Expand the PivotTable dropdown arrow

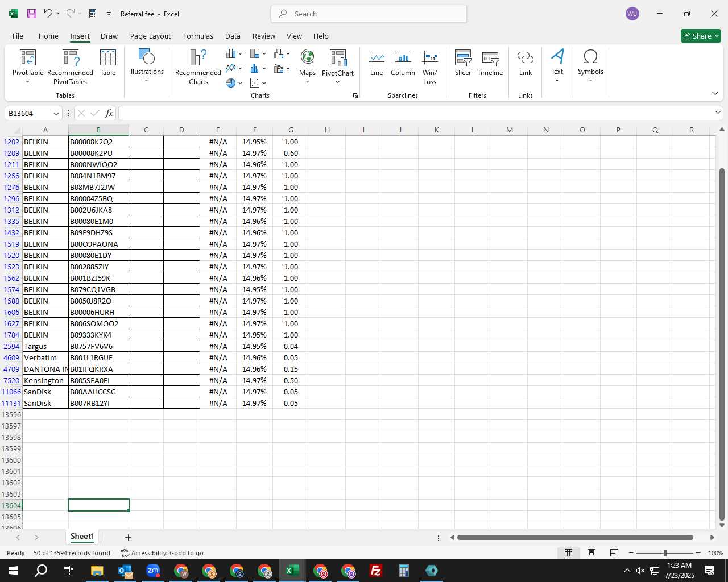27,82
